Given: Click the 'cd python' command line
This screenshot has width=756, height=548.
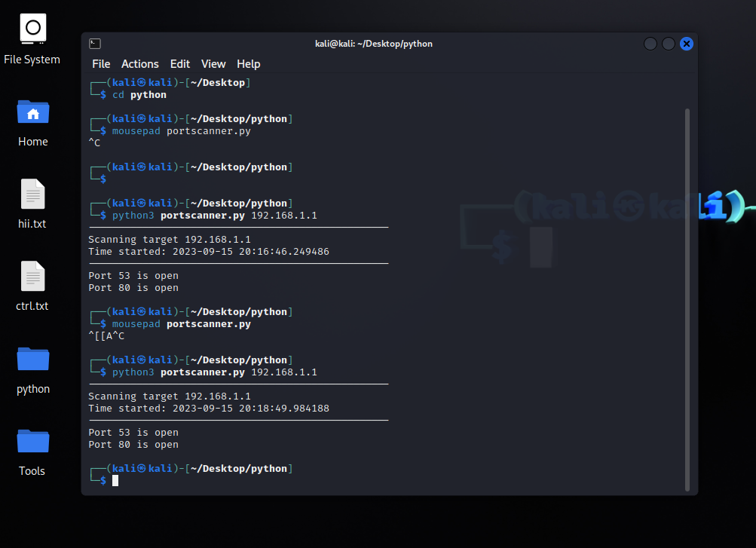Looking at the screenshot, I should (x=139, y=95).
